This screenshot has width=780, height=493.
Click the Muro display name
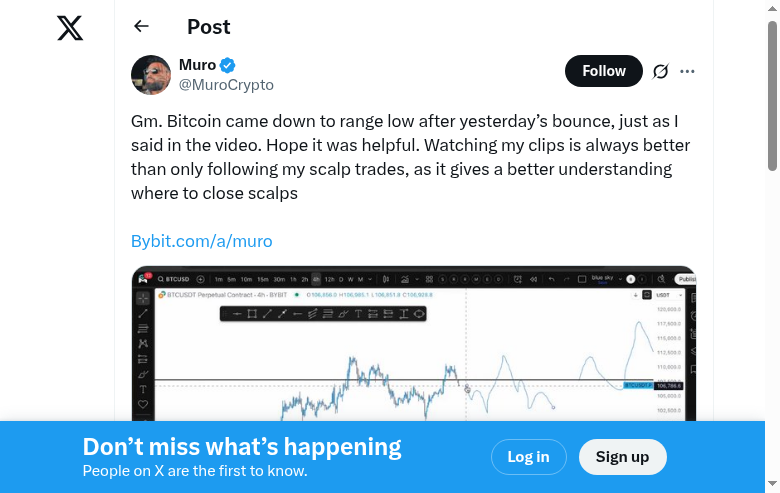pyautogui.click(x=197, y=65)
